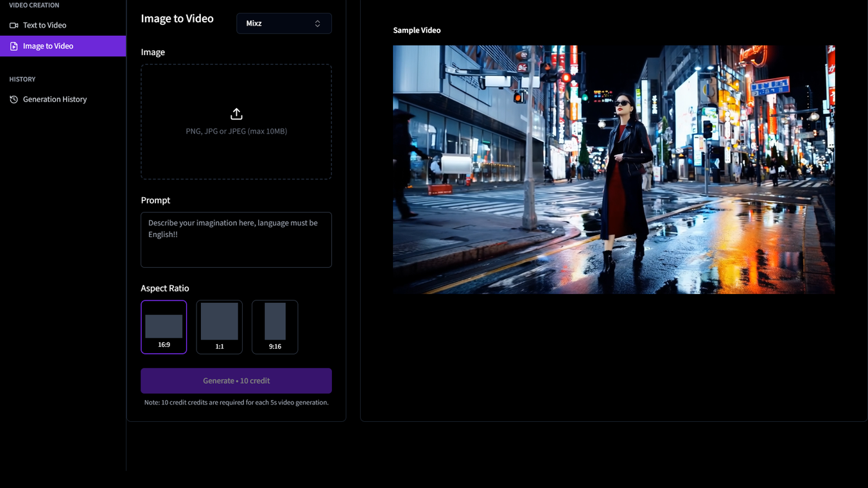The image size is (868, 488).
Task: Switch to the Image to Video menu item
Action: [x=48, y=46]
